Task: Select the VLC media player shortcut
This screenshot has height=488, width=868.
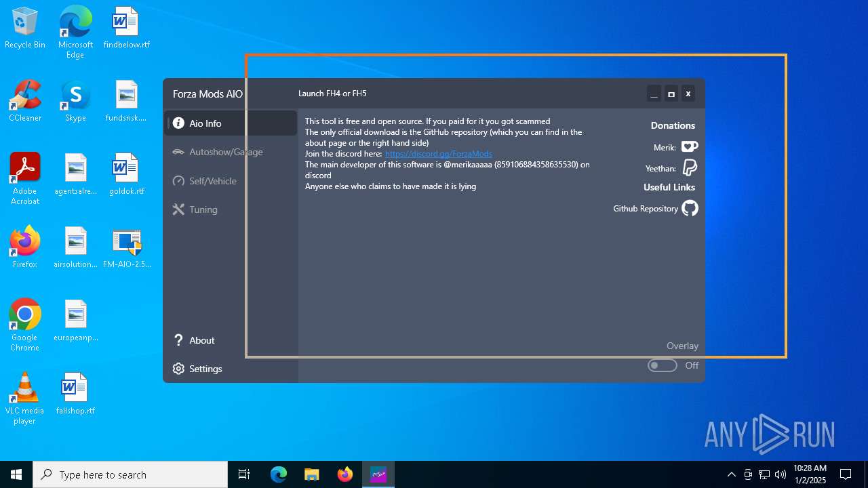Action: (25, 398)
